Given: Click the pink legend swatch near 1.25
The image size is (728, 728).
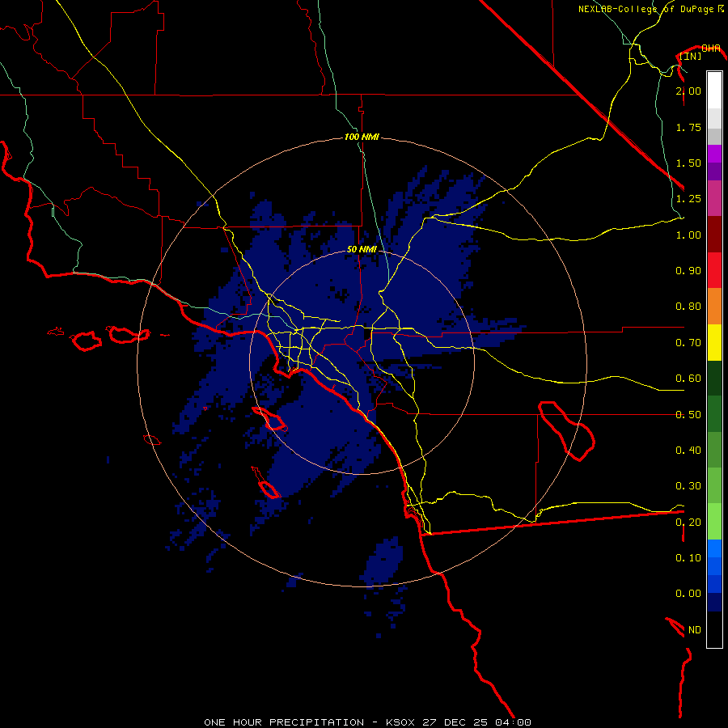Looking at the screenshot, I should (714, 198).
